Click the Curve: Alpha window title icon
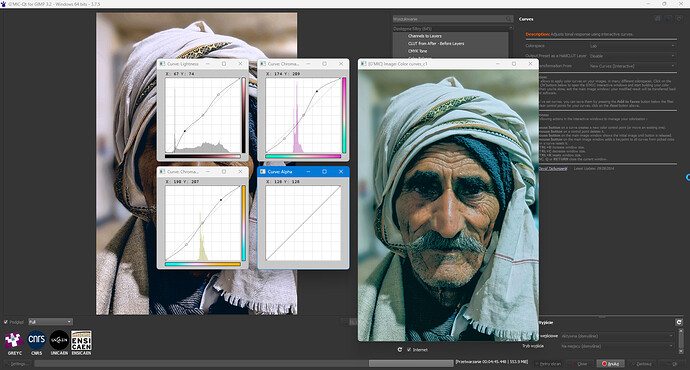The width and height of the screenshot is (690, 370). 263,172
